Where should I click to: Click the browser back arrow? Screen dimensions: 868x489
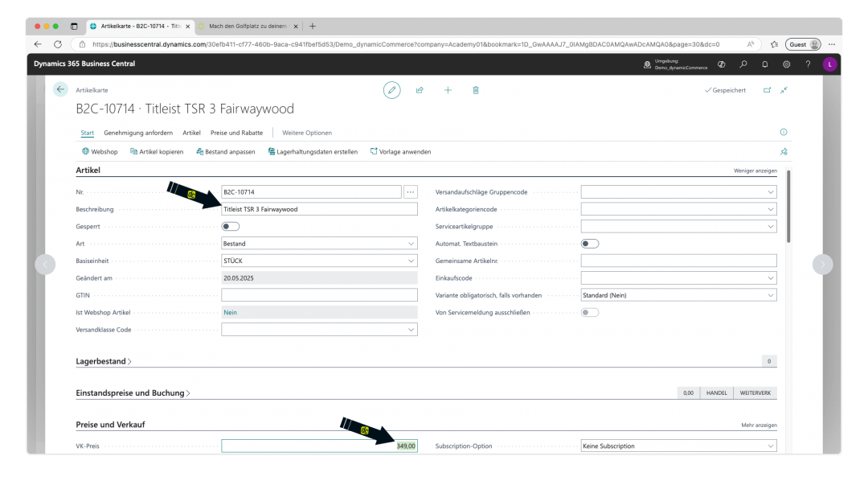pyautogui.click(x=38, y=44)
